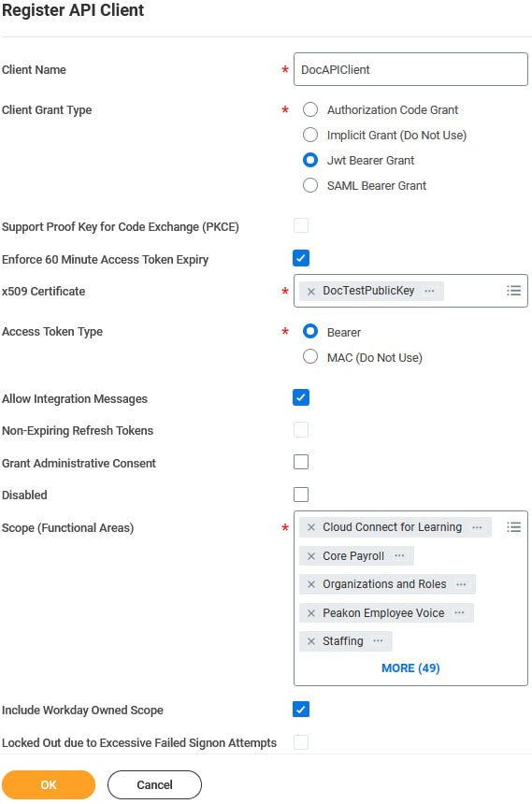Click the Client Grant Type label
This screenshot has height=804, width=532.
(x=47, y=109)
